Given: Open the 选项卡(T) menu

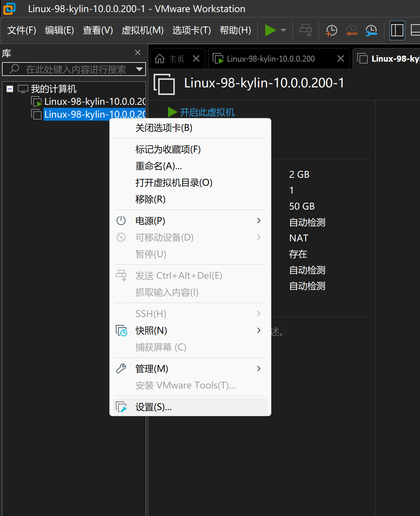Looking at the screenshot, I should click(x=191, y=30).
